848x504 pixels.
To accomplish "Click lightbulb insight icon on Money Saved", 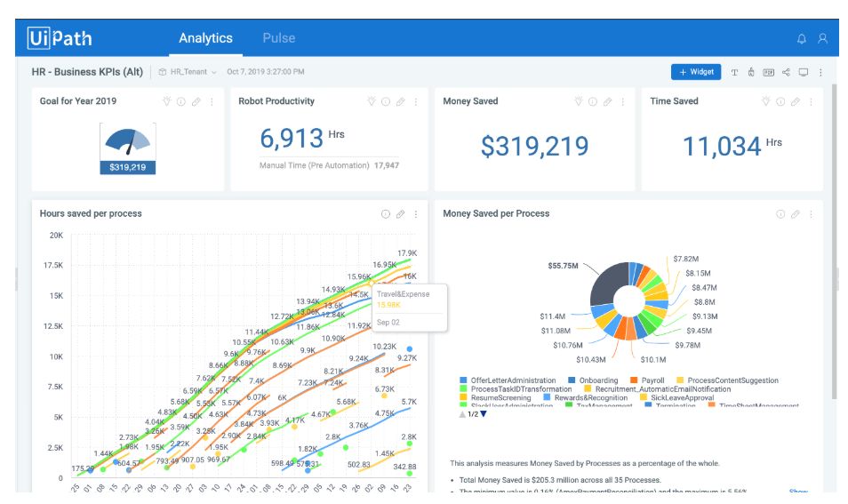I will (578, 101).
